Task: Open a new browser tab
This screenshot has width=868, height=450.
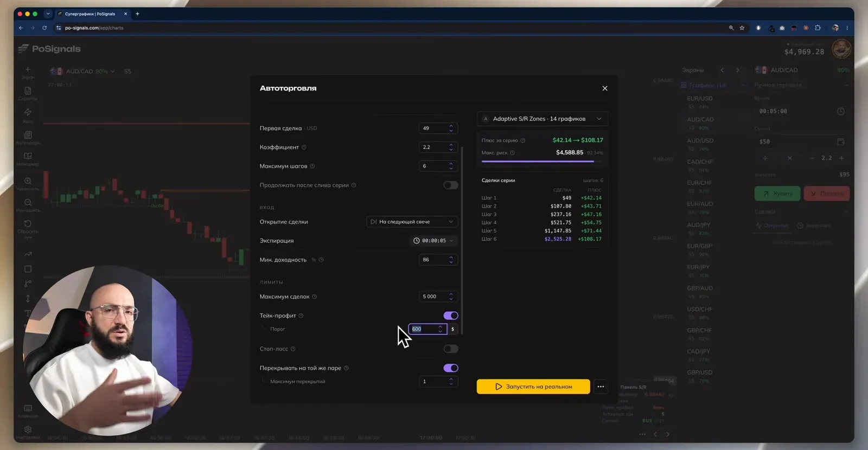Action: pos(137,14)
